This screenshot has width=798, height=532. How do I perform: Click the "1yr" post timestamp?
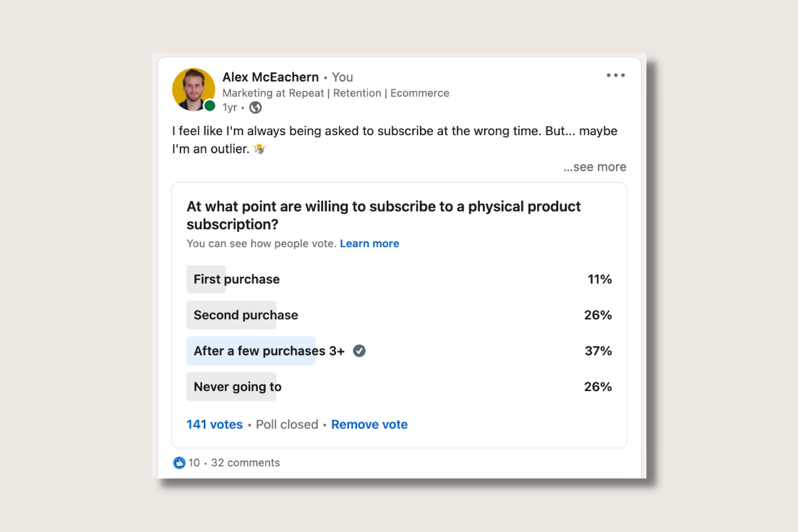coord(229,107)
